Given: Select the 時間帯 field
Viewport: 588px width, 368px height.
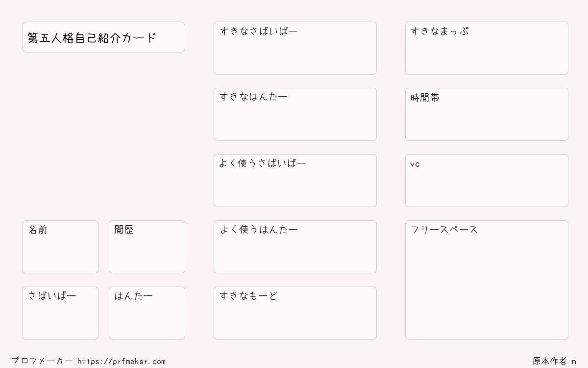Looking at the screenshot, I should (487, 114).
